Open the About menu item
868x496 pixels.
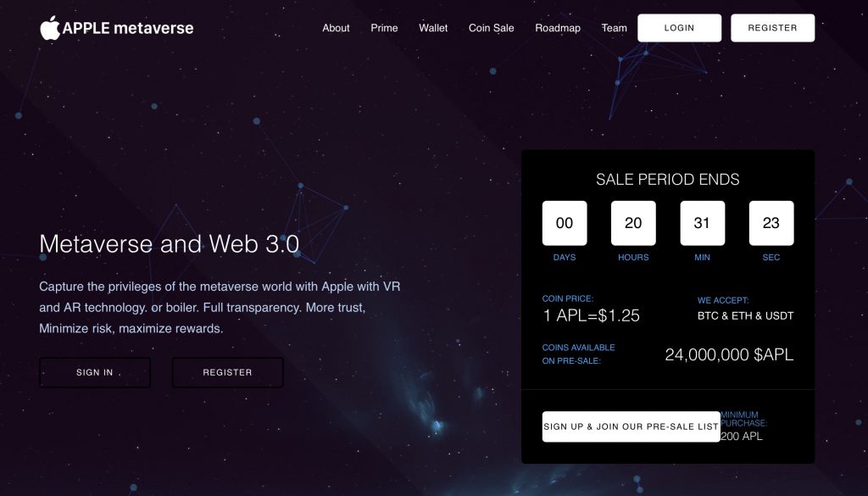click(336, 28)
